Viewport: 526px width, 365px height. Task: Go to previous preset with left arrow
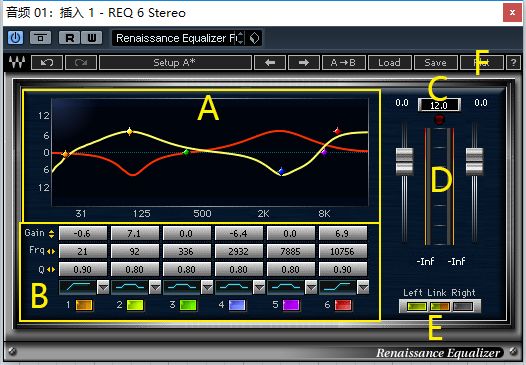point(270,63)
